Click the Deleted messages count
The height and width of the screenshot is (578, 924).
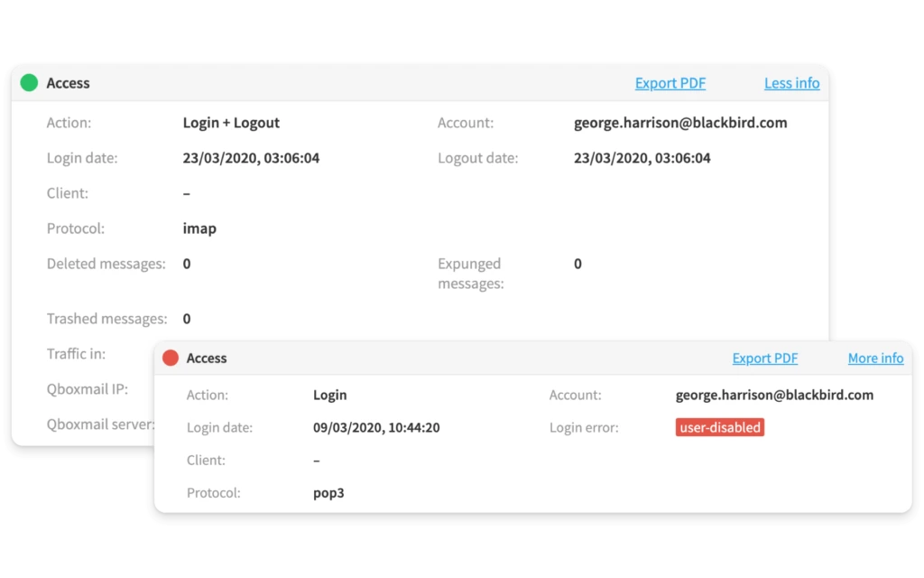(187, 264)
